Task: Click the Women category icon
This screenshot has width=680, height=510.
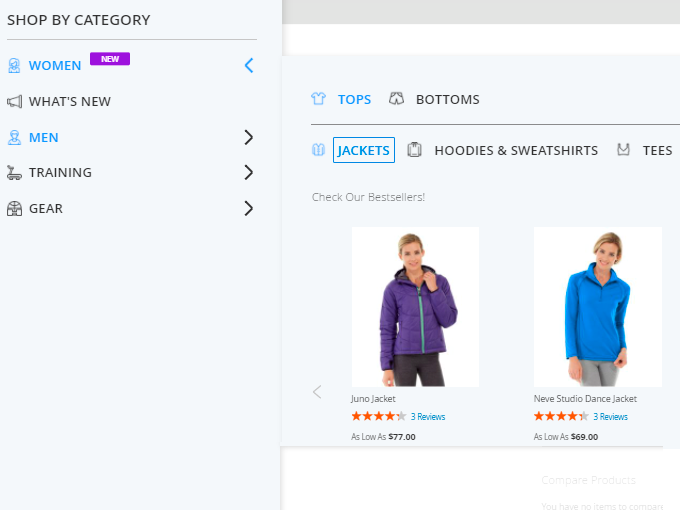Action: [14, 66]
